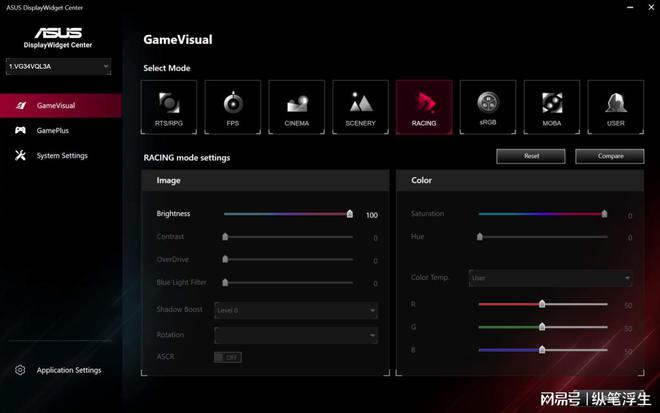The height and width of the screenshot is (413, 660).
Task: Open the monitor model dropdown
Action: pyautogui.click(x=58, y=66)
